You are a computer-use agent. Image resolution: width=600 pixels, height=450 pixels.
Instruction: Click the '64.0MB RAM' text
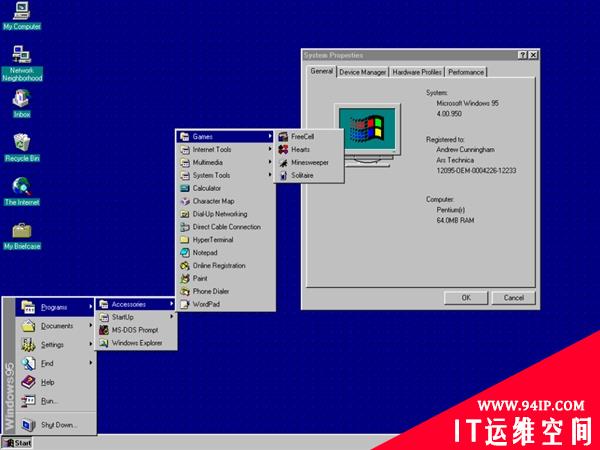tap(455, 220)
